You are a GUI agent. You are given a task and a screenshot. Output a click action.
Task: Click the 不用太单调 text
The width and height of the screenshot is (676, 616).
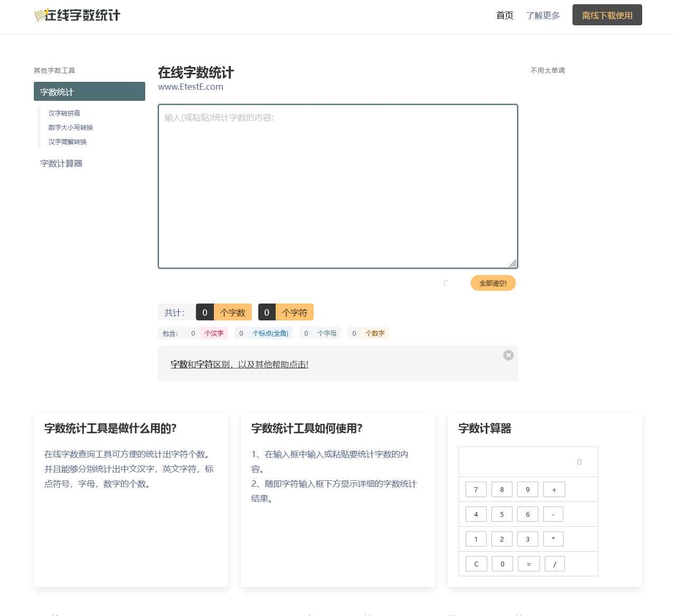click(x=548, y=70)
